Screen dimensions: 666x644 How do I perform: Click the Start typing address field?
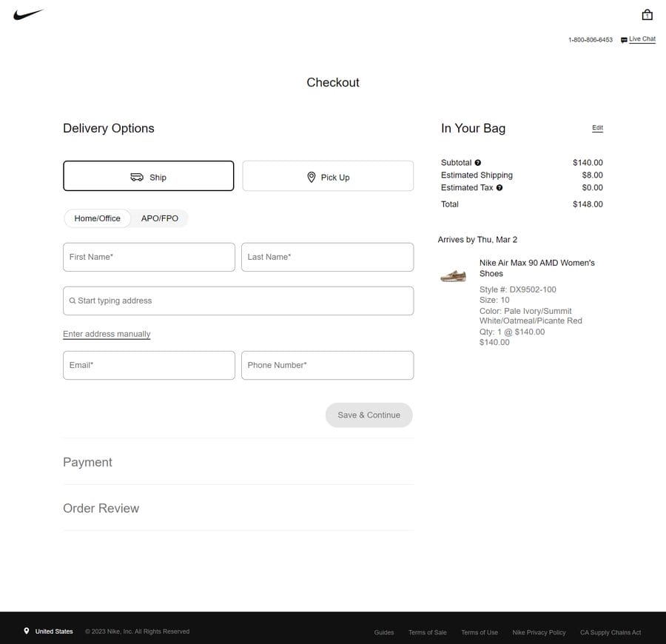pyautogui.click(x=238, y=301)
